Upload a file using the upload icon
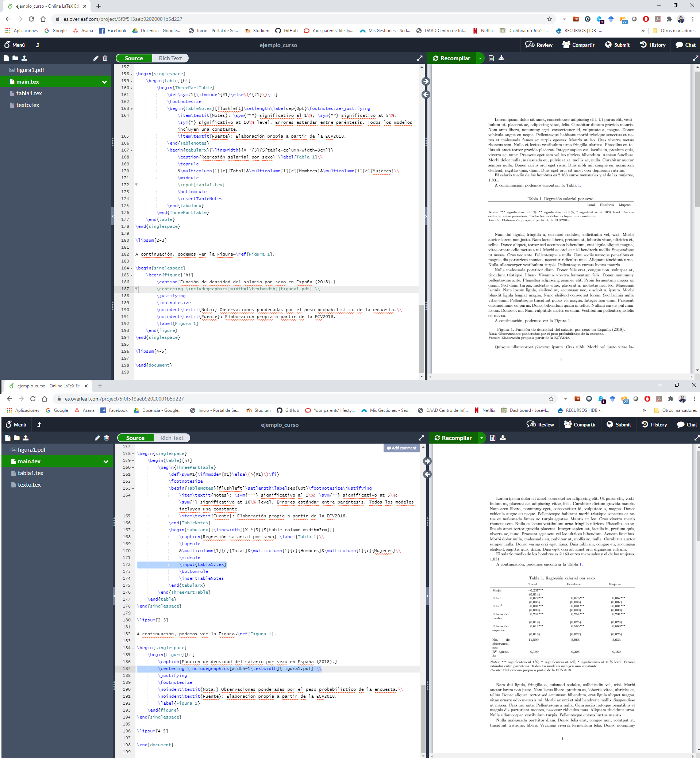 pyautogui.click(x=24, y=58)
